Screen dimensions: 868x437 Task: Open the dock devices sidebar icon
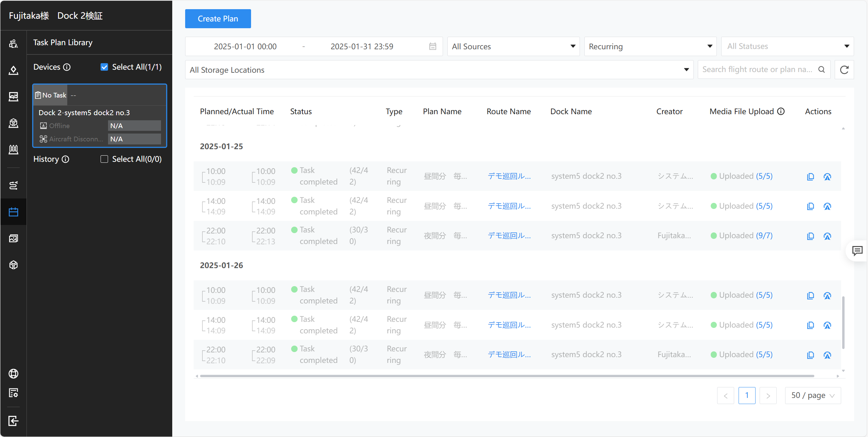(x=13, y=150)
